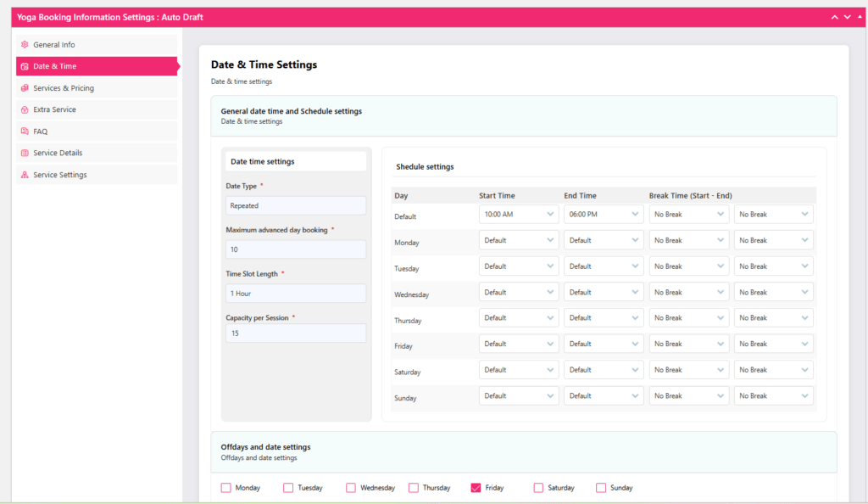The image size is (868, 504).
Task: Open Tuesday Start Time dropdown
Action: tap(519, 266)
